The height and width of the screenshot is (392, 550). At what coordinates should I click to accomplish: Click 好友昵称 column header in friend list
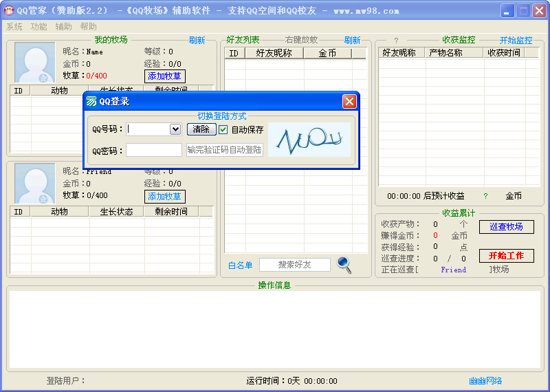pyautogui.click(x=274, y=54)
